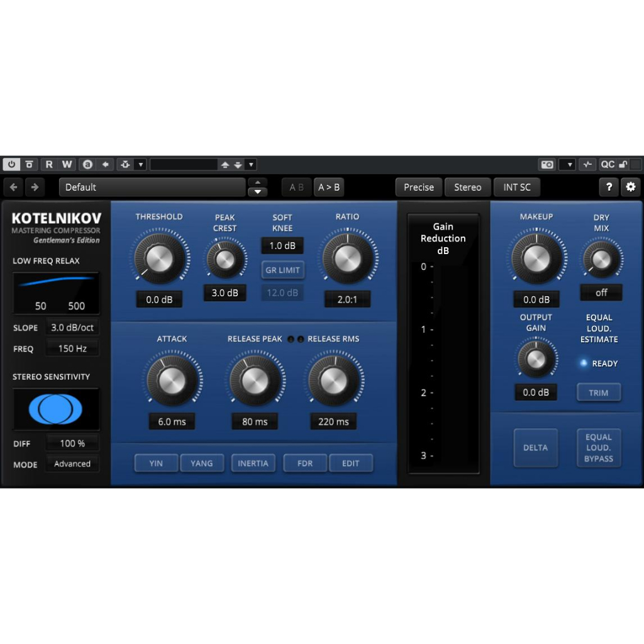Click the copy setting arrow icon

(x=105, y=164)
